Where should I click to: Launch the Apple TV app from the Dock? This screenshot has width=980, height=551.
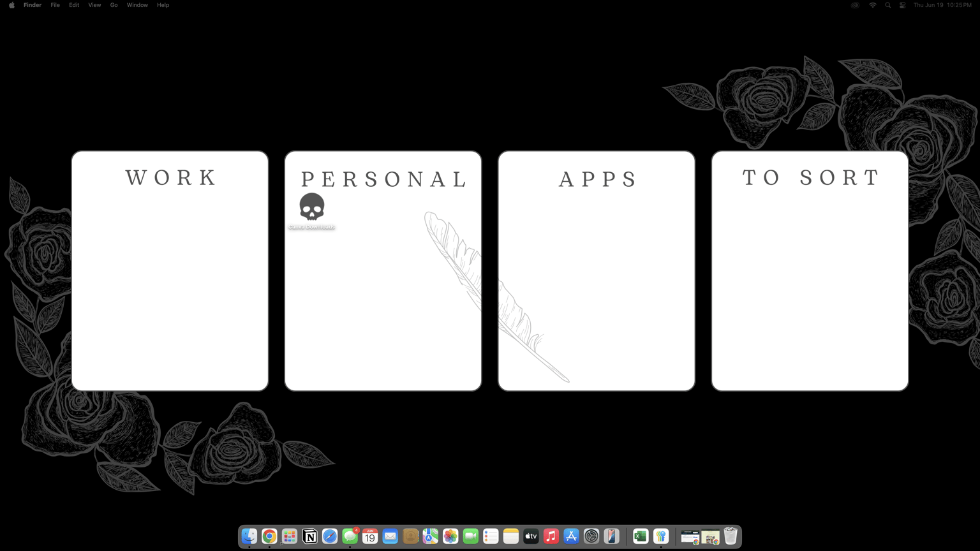pos(531,536)
